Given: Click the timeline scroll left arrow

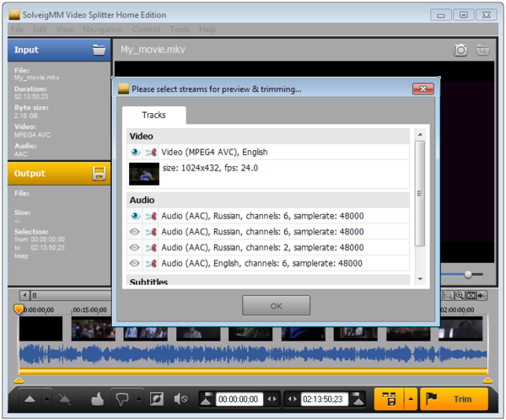Looking at the screenshot, I should pyautogui.click(x=24, y=295).
